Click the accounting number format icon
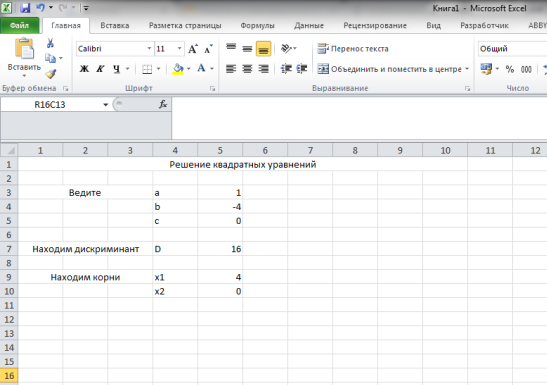 pyautogui.click(x=486, y=69)
